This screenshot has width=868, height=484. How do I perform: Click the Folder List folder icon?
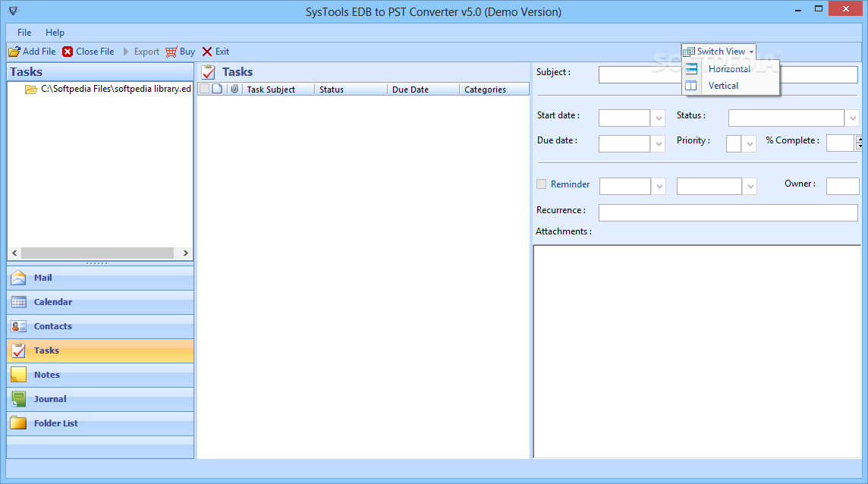(18, 423)
